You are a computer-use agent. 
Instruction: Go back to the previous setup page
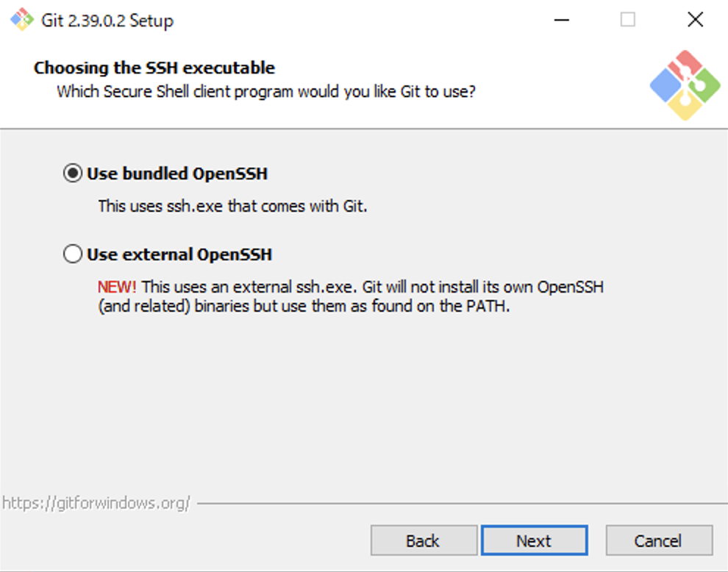[423, 541]
